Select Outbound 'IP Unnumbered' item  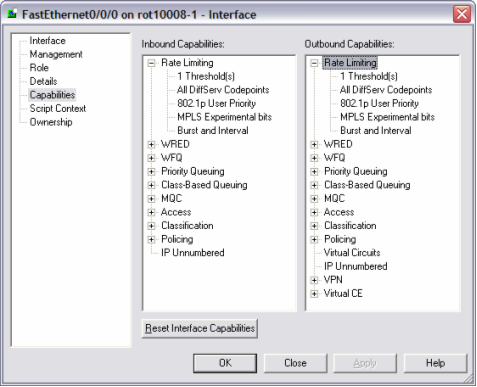click(x=356, y=266)
